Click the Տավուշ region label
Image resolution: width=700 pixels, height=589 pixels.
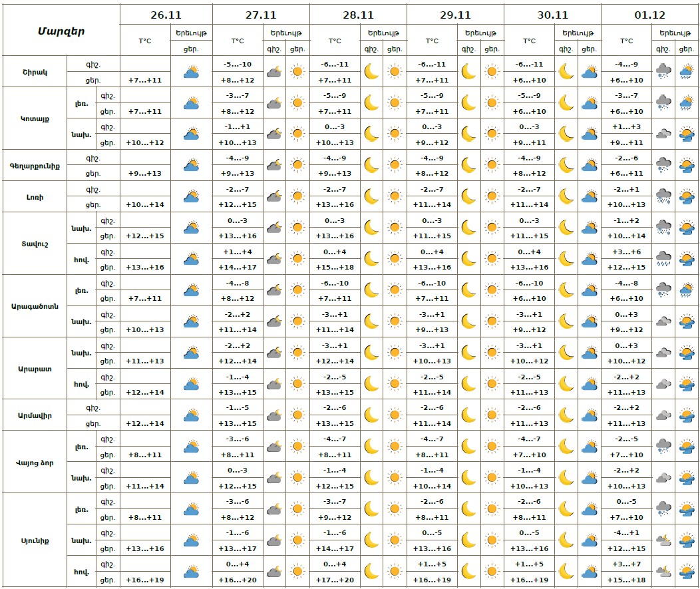(x=33, y=244)
